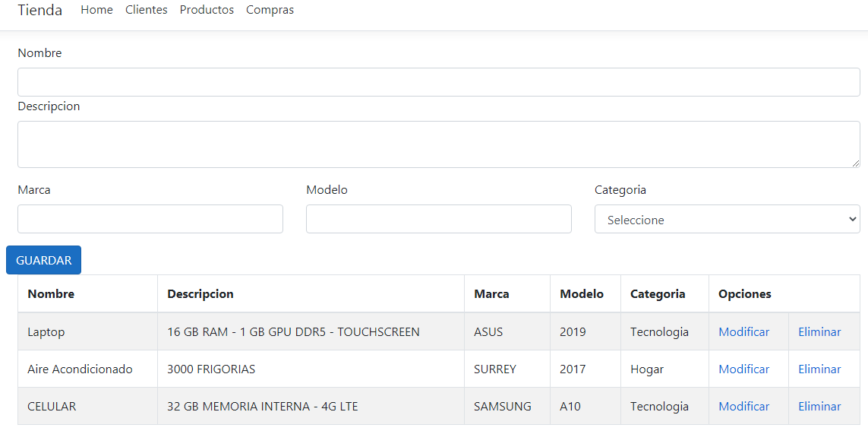
Task: Focus the Nombre text field
Action: (438, 82)
